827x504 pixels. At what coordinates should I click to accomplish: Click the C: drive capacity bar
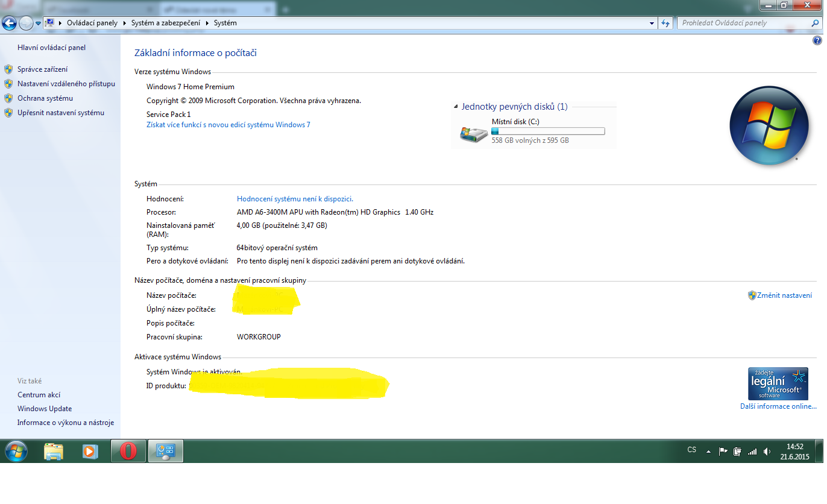pyautogui.click(x=548, y=131)
